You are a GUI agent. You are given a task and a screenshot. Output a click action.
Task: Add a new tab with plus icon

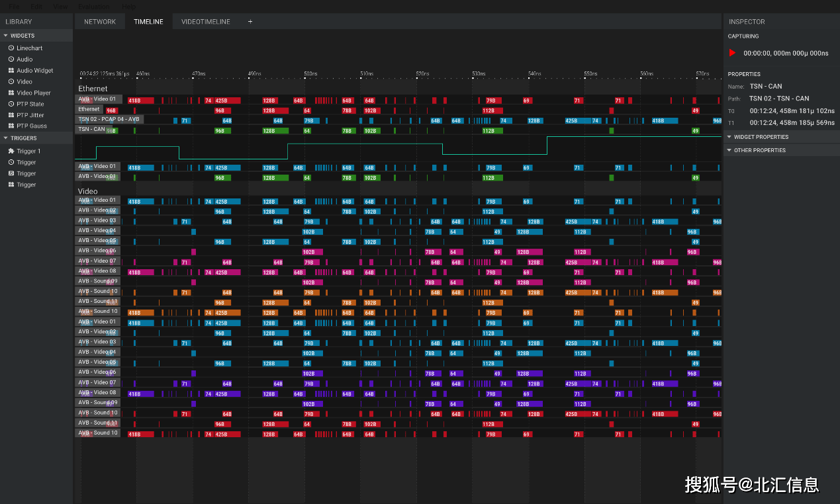[250, 22]
